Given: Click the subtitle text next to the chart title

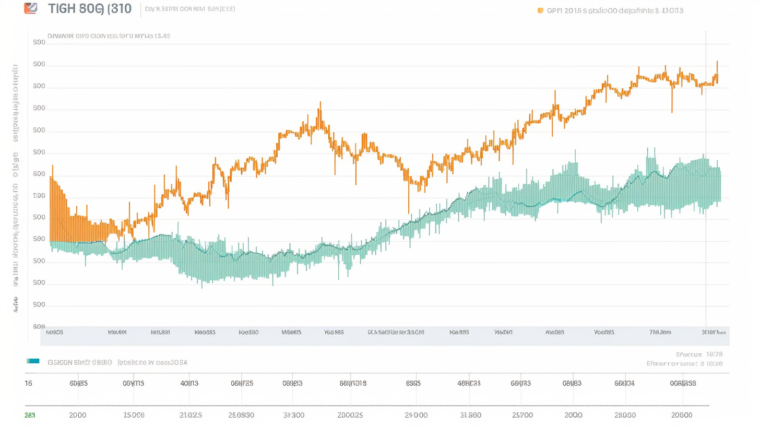Looking at the screenshot, I should click(x=190, y=10).
